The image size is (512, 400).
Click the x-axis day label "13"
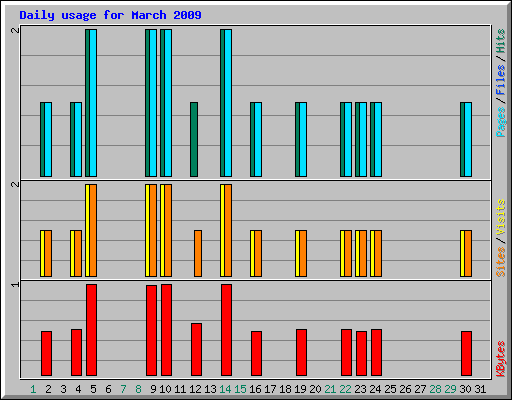tap(210, 389)
